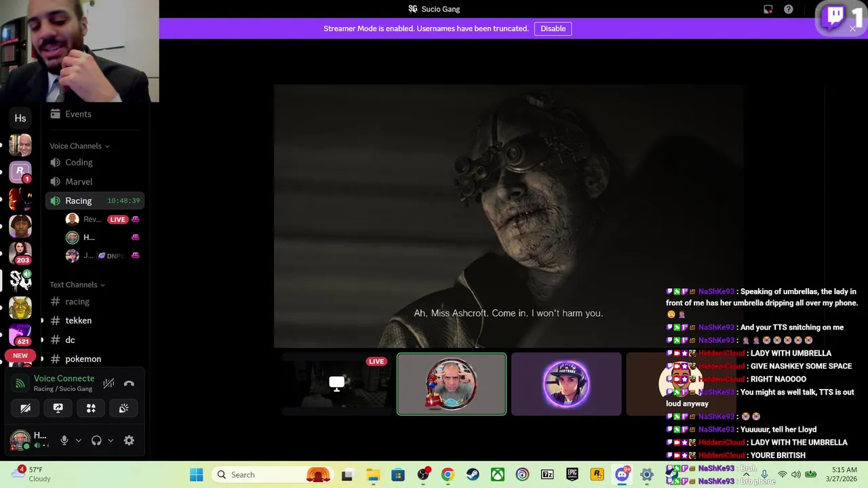
Task: Select the purple-ringed avatar participant tile
Action: pos(566,384)
